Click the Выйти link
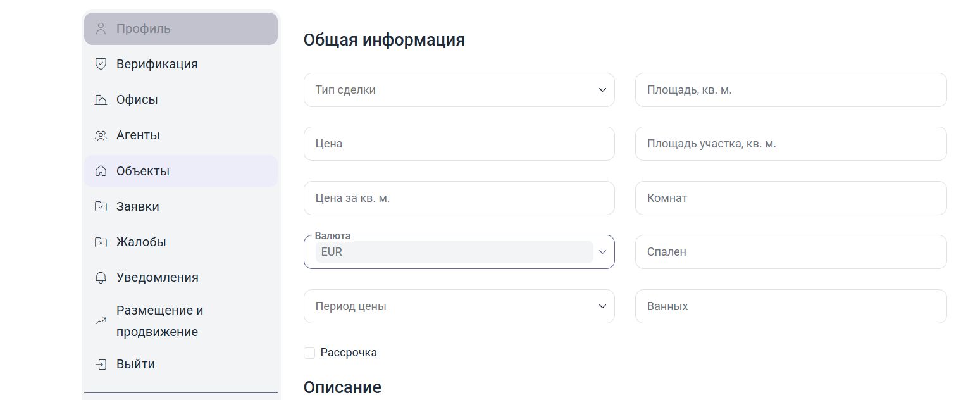 point(181,364)
